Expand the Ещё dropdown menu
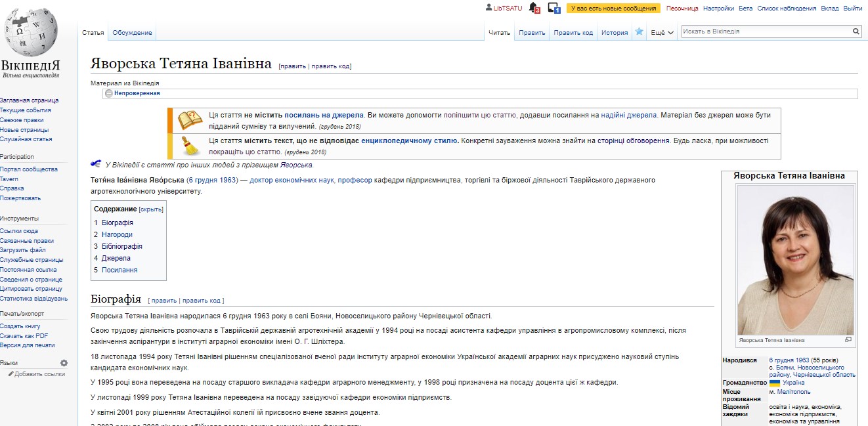Screen dimensions: 868x426 tap(662, 32)
